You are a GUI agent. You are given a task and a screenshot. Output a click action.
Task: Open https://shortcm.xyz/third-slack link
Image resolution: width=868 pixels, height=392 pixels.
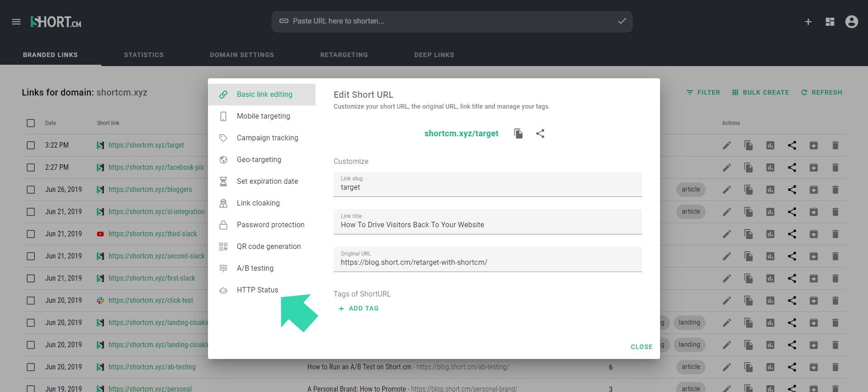153,234
